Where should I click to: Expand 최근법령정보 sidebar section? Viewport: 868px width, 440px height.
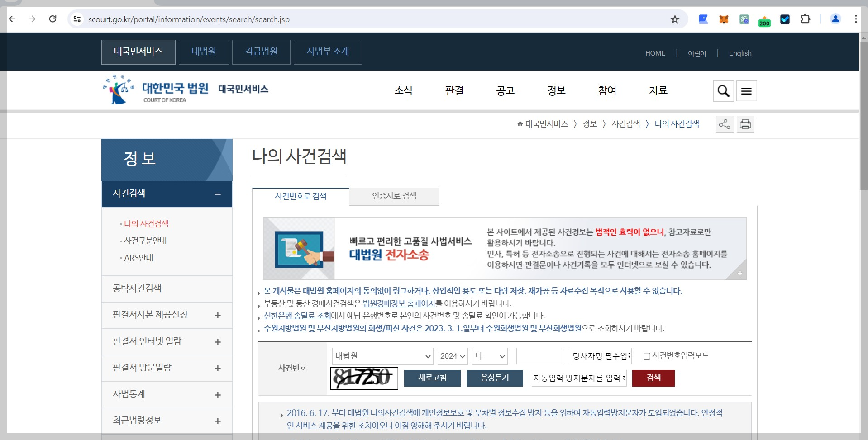coord(218,421)
